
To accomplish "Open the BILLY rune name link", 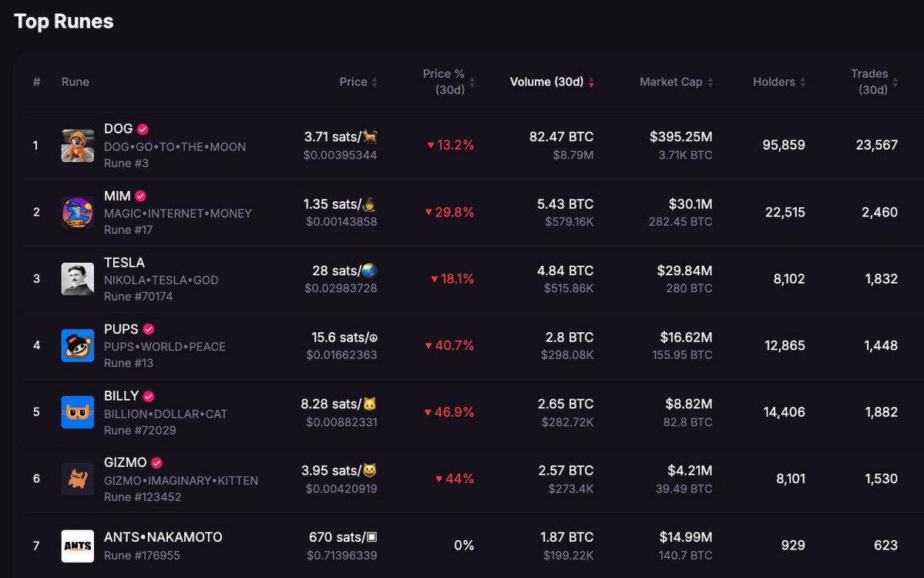I will tap(122, 395).
